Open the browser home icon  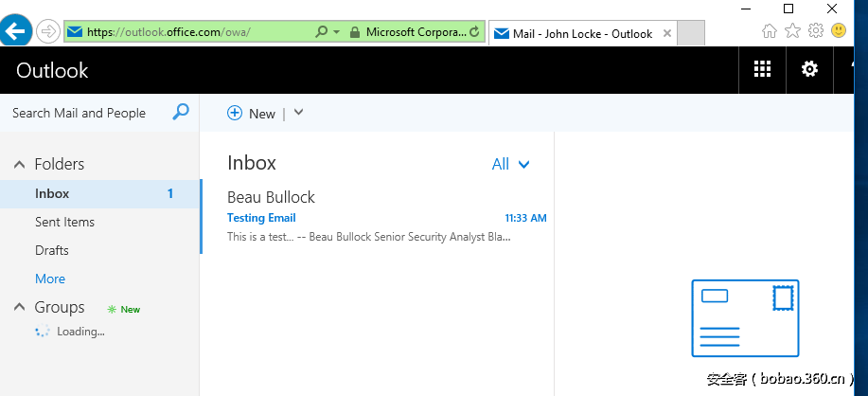click(770, 31)
